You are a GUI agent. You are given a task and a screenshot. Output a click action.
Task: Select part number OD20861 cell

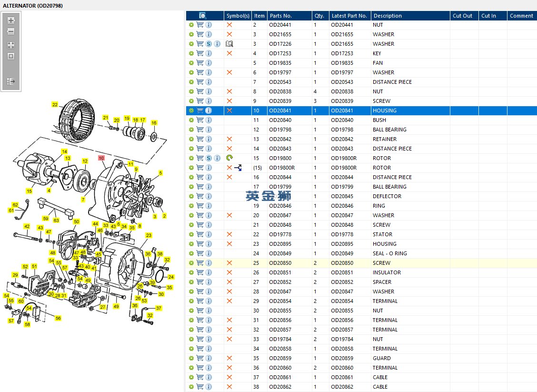280,377
